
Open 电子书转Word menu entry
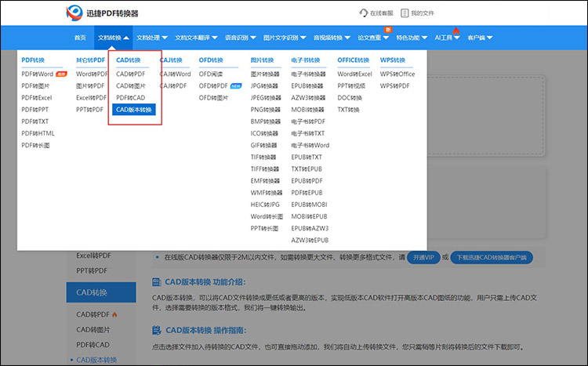click(310, 145)
